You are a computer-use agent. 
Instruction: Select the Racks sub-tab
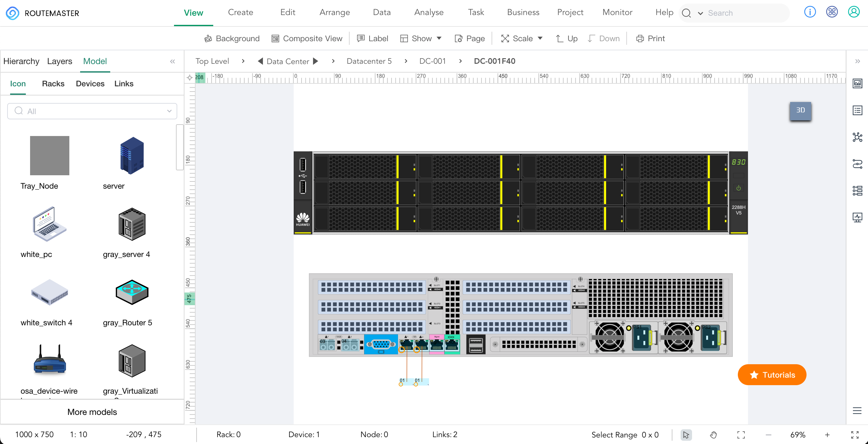pos(53,84)
